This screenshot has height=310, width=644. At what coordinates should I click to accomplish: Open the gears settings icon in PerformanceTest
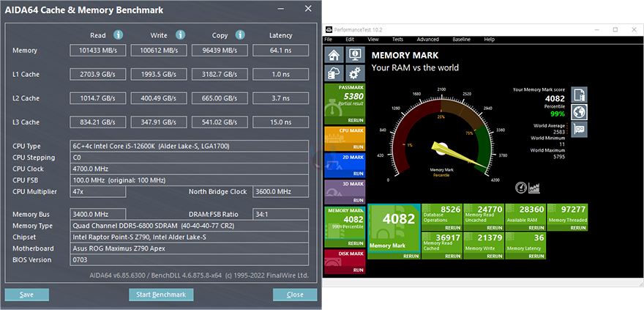click(354, 73)
